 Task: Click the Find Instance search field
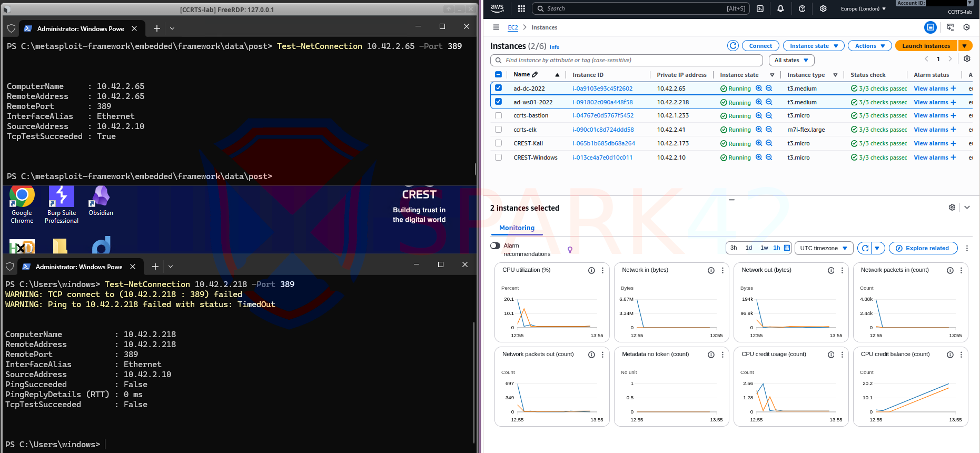627,60
